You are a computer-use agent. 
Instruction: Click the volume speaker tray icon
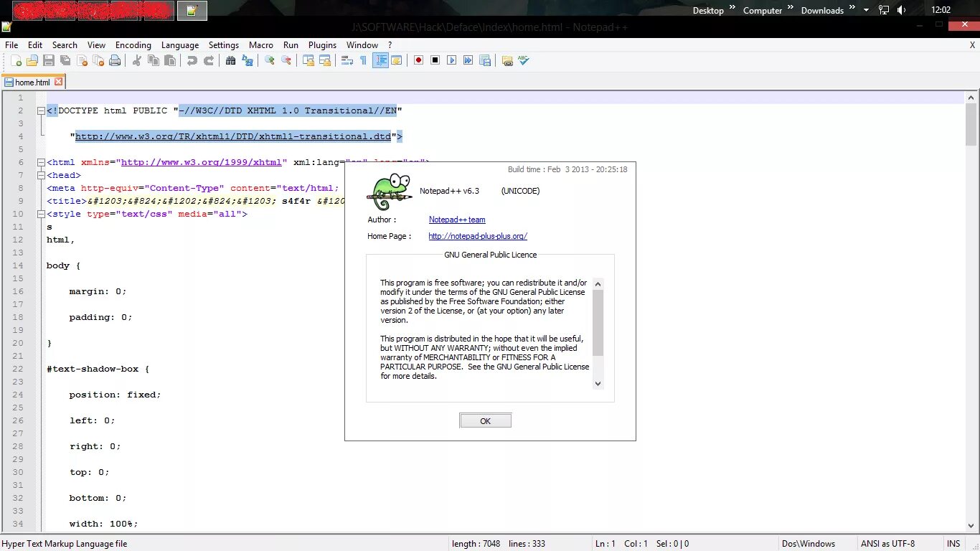[902, 10]
